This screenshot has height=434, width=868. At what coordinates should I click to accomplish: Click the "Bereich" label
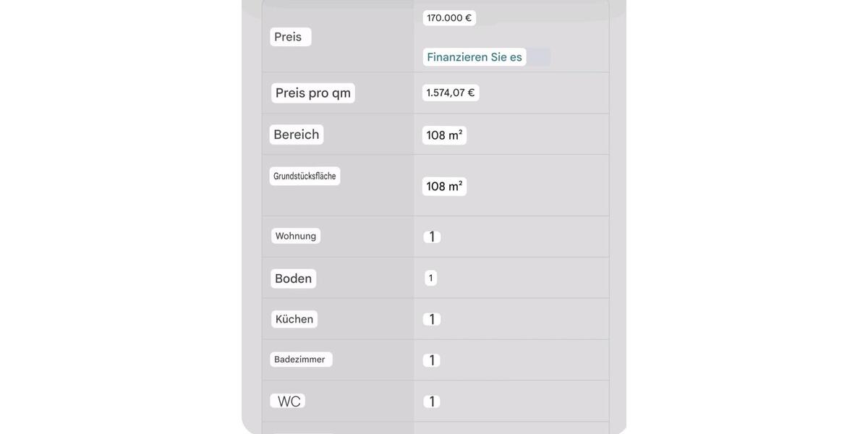pos(296,135)
